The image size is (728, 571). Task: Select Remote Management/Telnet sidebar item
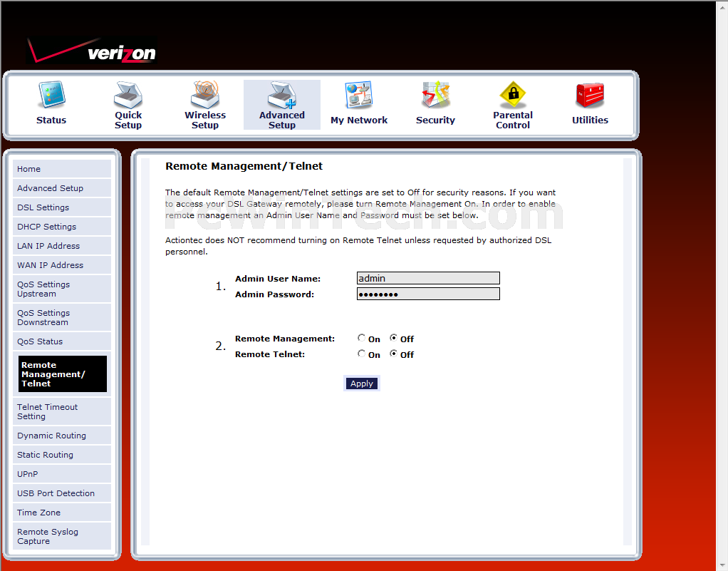(x=63, y=374)
